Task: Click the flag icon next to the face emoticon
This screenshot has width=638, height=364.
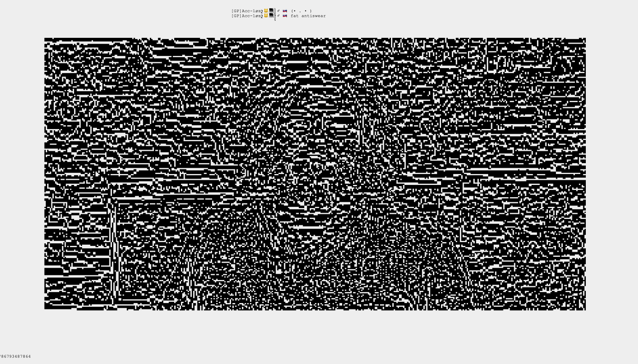Action: point(285,11)
